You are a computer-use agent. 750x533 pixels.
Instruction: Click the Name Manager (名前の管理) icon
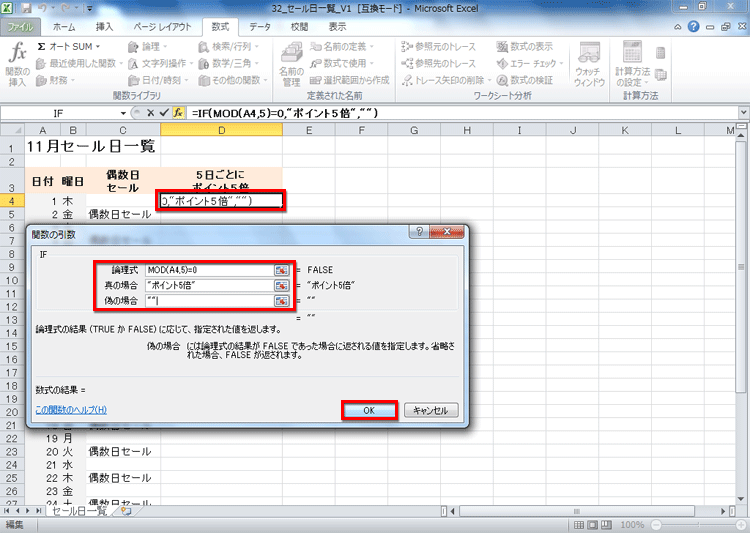click(x=292, y=65)
